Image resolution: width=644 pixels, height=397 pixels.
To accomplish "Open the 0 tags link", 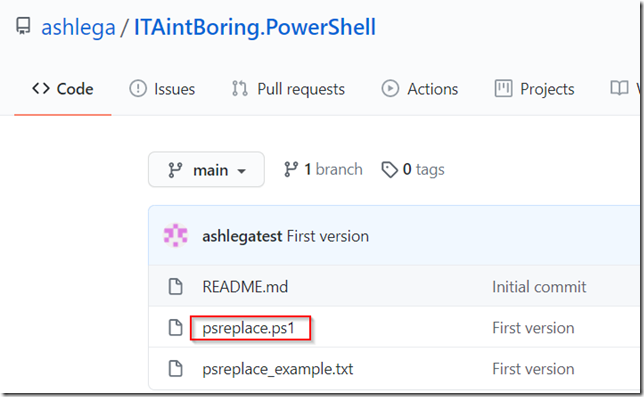I will [413, 170].
